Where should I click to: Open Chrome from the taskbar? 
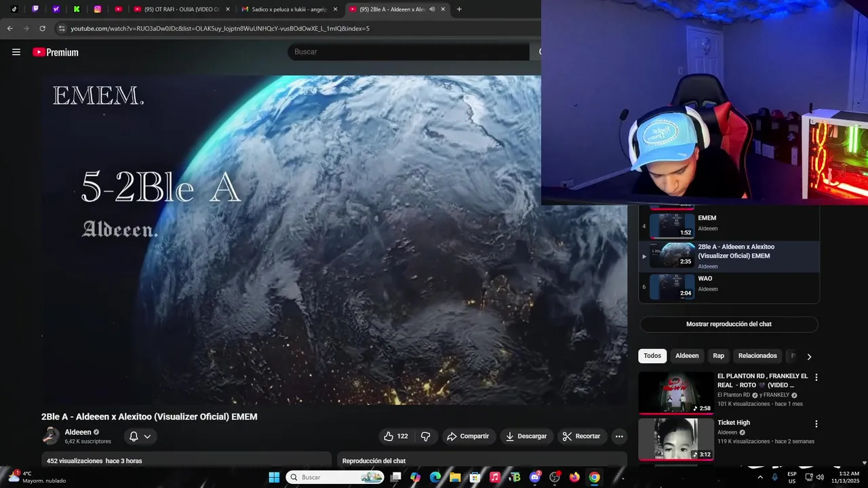coord(594,477)
